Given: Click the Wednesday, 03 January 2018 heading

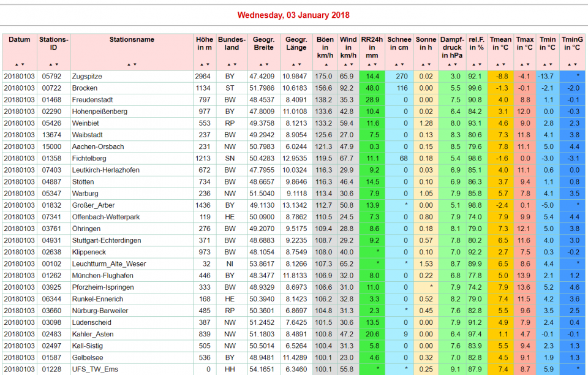Looking at the screenshot, I should [x=293, y=15].
